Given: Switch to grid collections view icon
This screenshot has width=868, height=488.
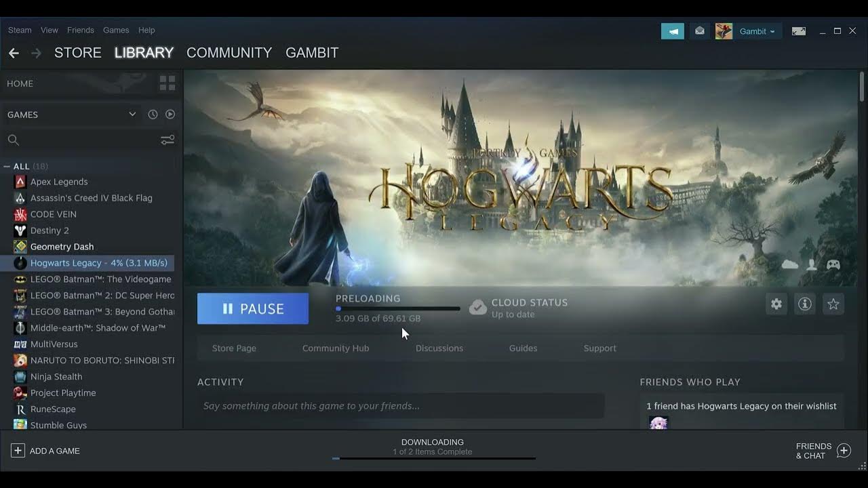Looking at the screenshot, I should click(167, 83).
